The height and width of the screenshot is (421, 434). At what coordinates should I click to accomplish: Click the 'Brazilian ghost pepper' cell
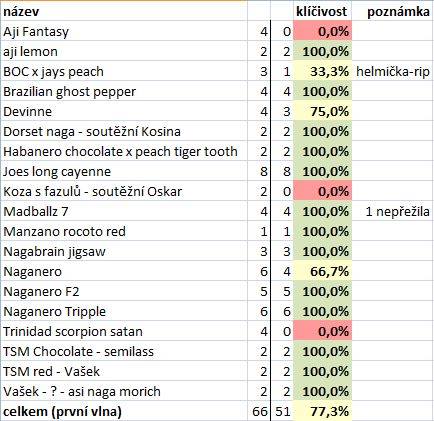124,91
